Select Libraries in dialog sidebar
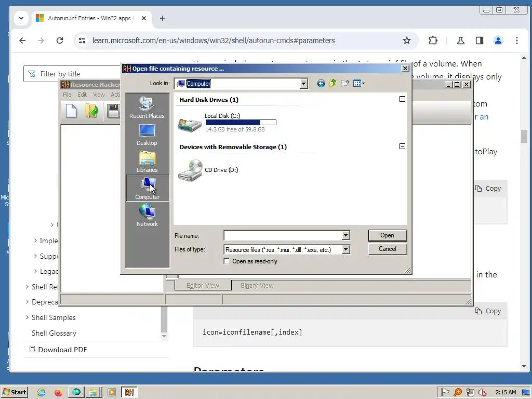This screenshot has width=532, height=399. pos(147,162)
